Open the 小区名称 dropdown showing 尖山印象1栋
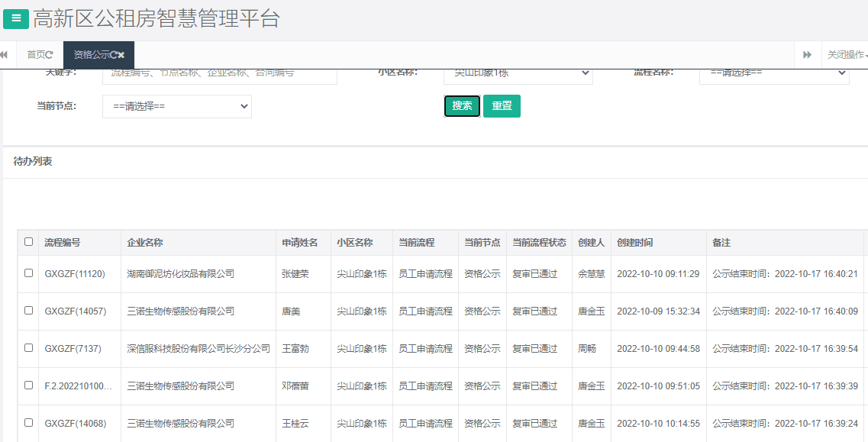 point(518,73)
